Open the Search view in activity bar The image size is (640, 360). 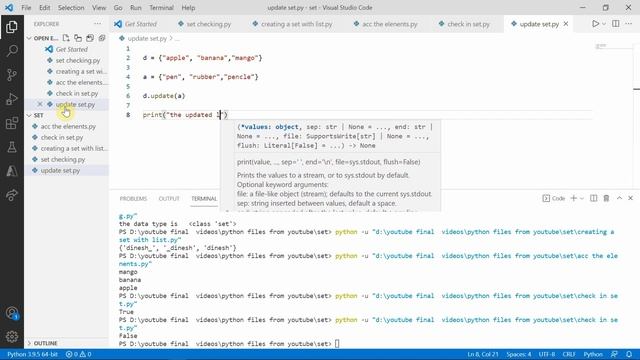point(12,51)
